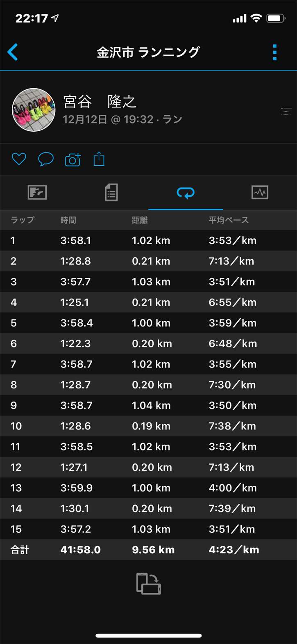Tap the blue back arrow
The image size is (297, 644).
[x=13, y=53]
